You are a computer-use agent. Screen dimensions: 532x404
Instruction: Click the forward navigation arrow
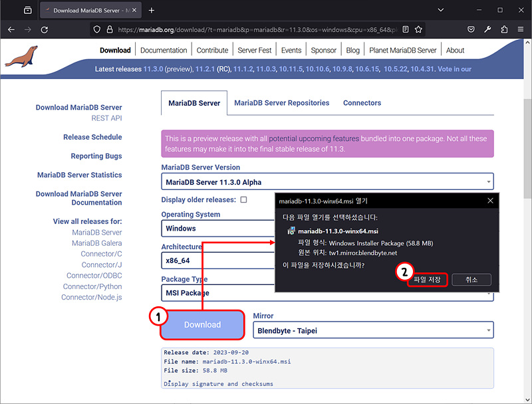click(x=28, y=30)
